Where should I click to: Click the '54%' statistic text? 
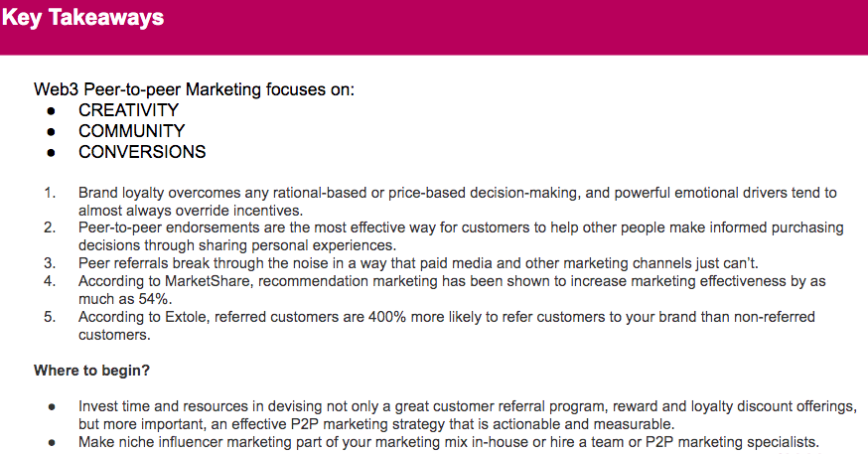156,299
